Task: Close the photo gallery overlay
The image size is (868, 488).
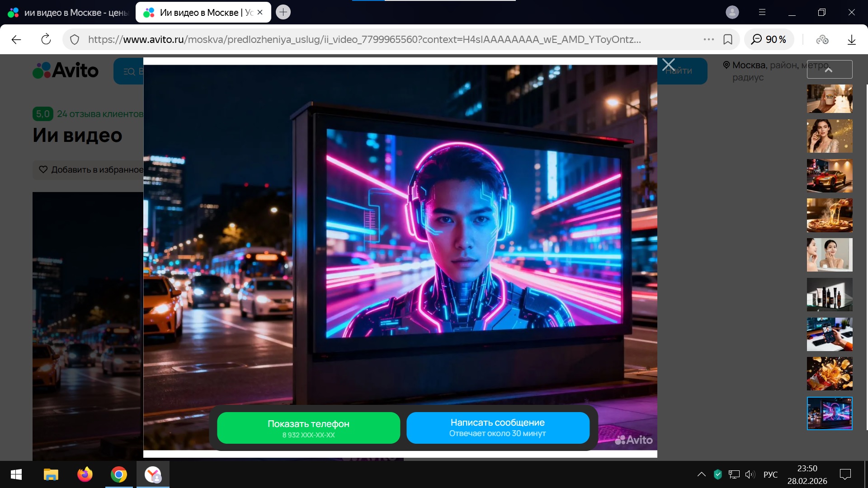Action: [668, 65]
